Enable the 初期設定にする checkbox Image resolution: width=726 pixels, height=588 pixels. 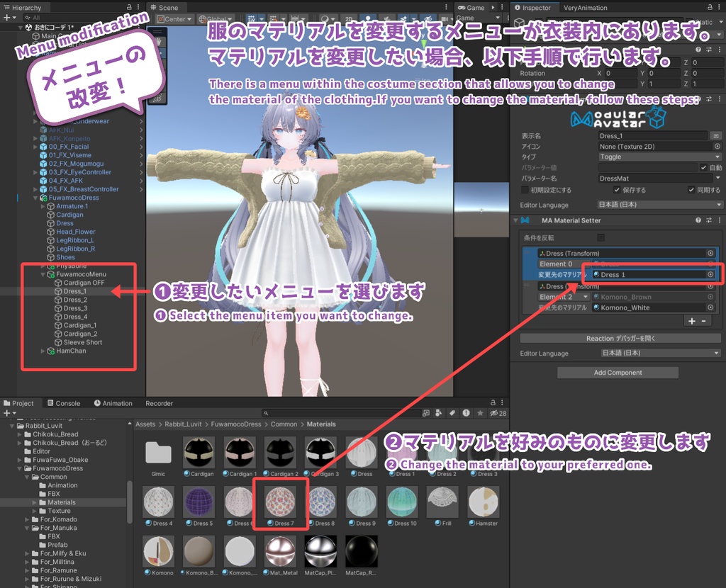pos(525,190)
